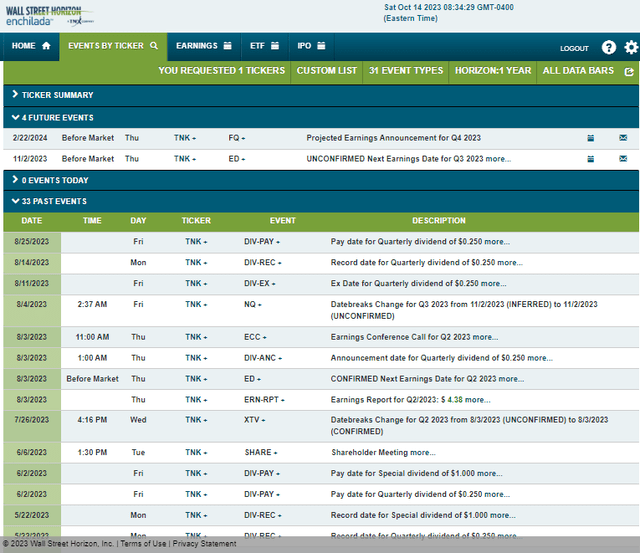Collapse the 4 Future Events section

tap(321, 118)
